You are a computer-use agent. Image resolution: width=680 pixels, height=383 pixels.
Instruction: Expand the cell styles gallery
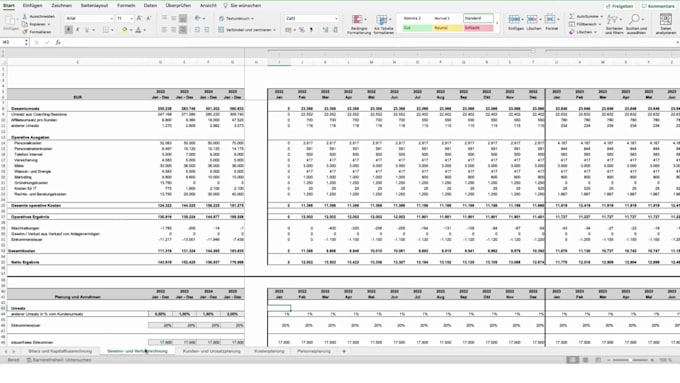tap(497, 23)
